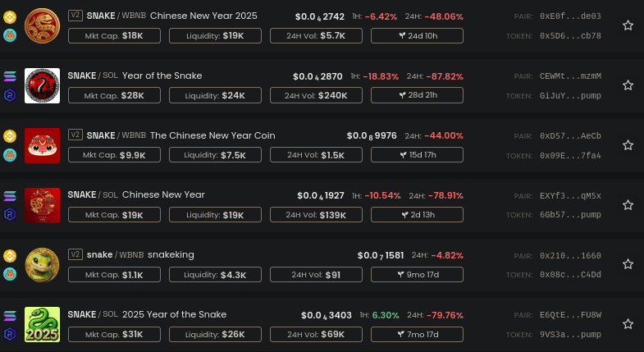Copy token address GiJuY...pump
644x352 pixels.
click(x=570, y=96)
